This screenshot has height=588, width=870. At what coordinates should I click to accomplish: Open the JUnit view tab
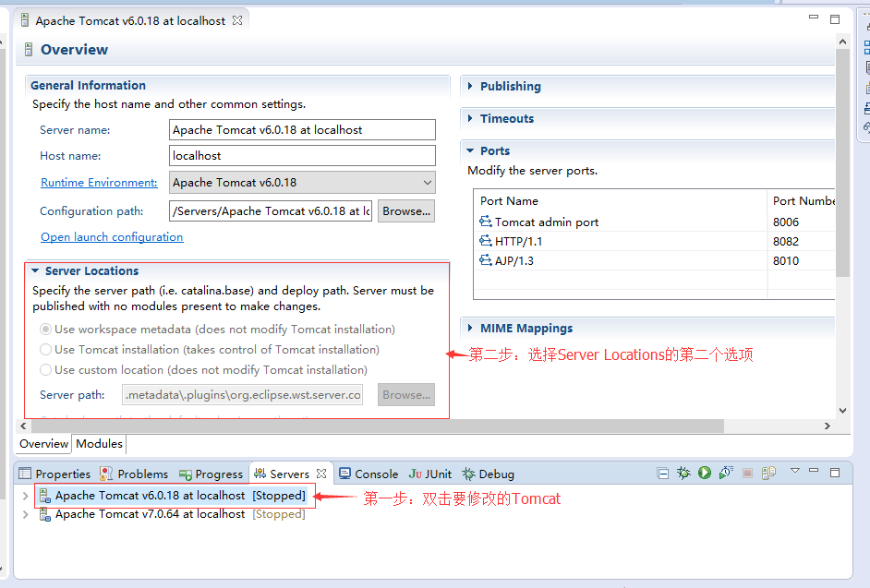[x=430, y=474]
